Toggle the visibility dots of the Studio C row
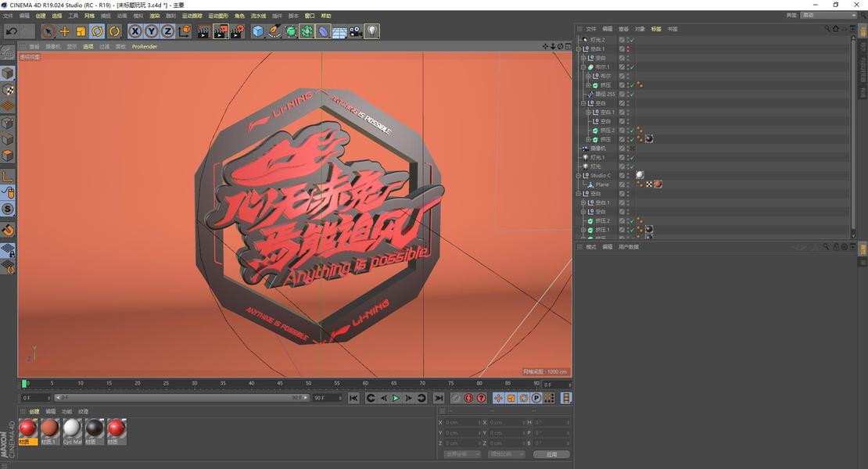 coord(628,175)
